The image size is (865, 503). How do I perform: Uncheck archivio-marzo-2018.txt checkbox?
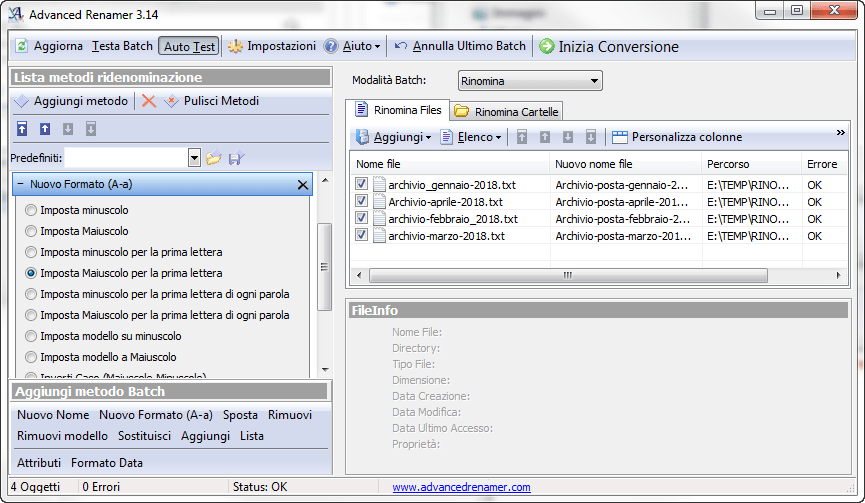[x=361, y=235]
